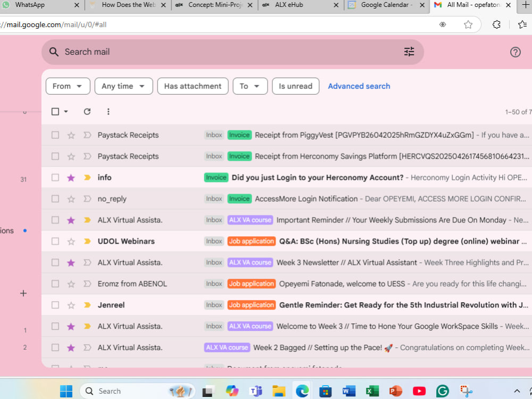The height and width of the screenshot is (399, 532).
Task: Toggle importance marker on Jenreel email
Action: point(87,305)
